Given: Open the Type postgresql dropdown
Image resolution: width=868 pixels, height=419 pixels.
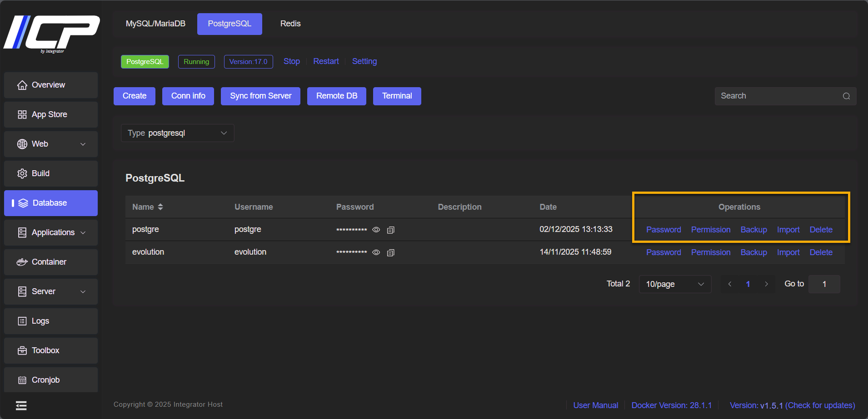Looking at the screenshot, I should pyautogui.click(x=178, y=133).
